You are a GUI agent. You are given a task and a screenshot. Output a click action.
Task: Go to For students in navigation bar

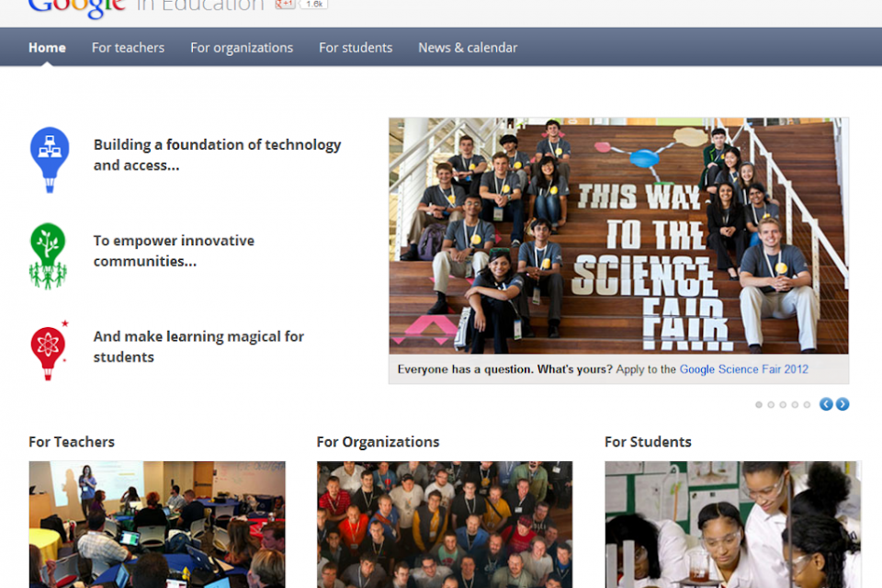click(x=356, y=48)
